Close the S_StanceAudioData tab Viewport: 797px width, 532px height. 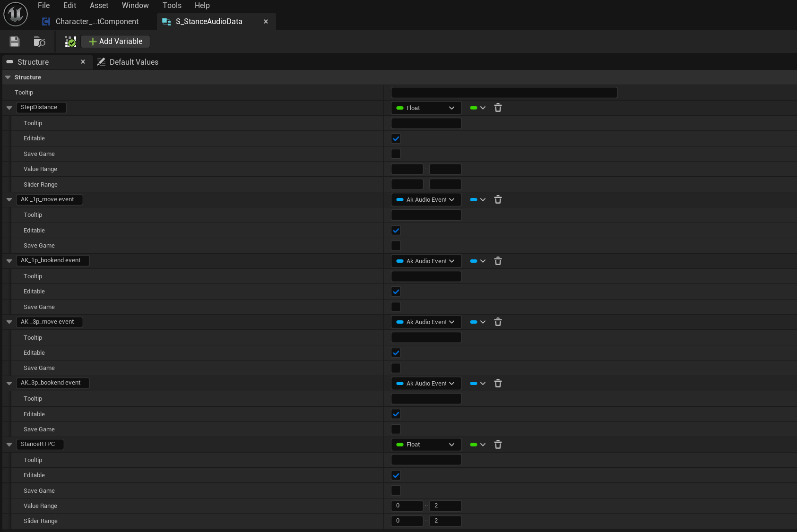(x=266, y=21)
